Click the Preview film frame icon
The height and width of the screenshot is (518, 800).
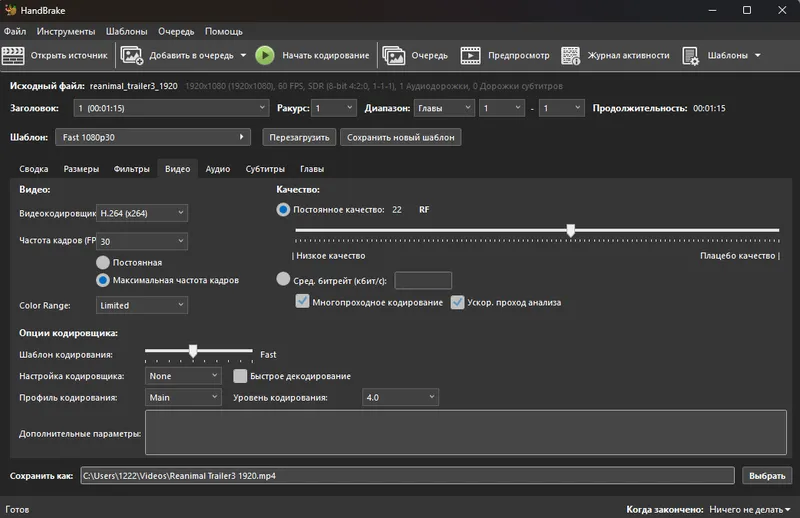(470, 56)
